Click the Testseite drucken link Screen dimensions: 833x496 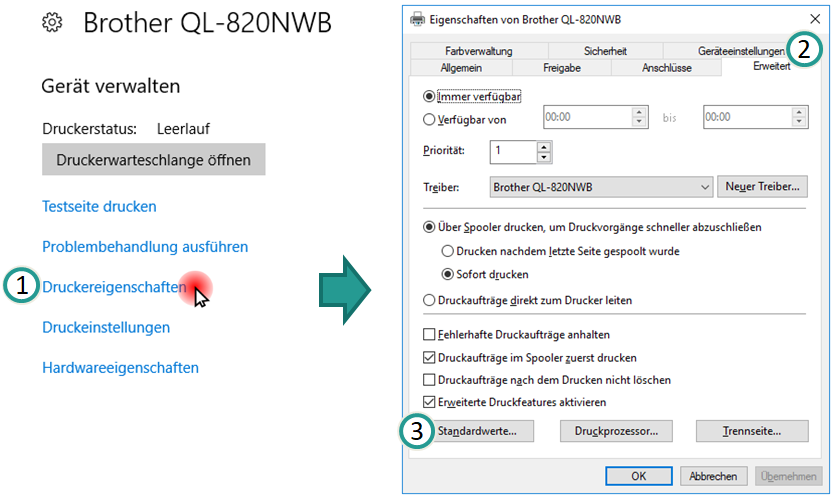tap(99, 207)
